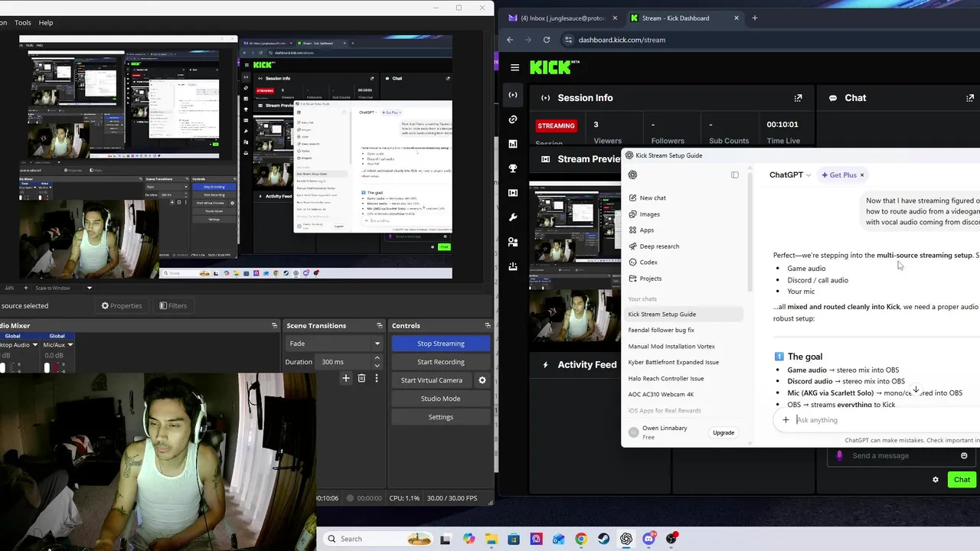The width and height of the screenshot is (980, 551).
Task: Undock the Audio Mixer panel
Action: coord(274,326)
